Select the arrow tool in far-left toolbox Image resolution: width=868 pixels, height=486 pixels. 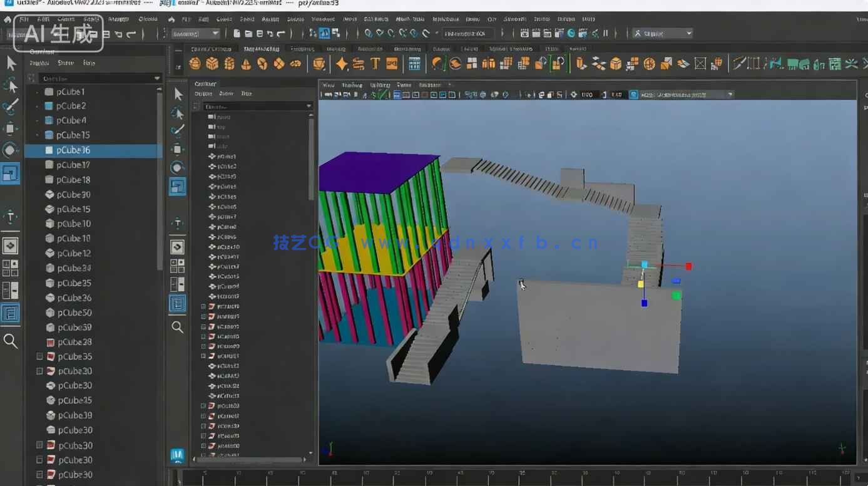[11, 63]
